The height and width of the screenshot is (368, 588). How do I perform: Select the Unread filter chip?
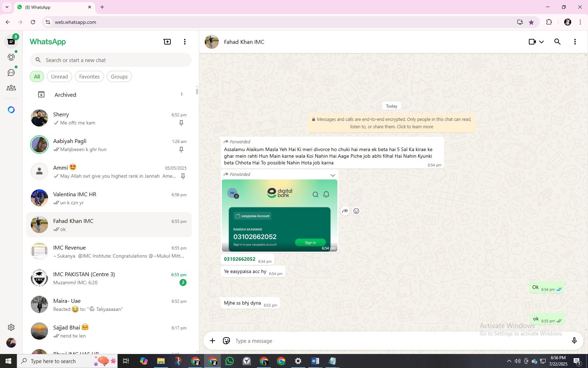click(59, 76)
